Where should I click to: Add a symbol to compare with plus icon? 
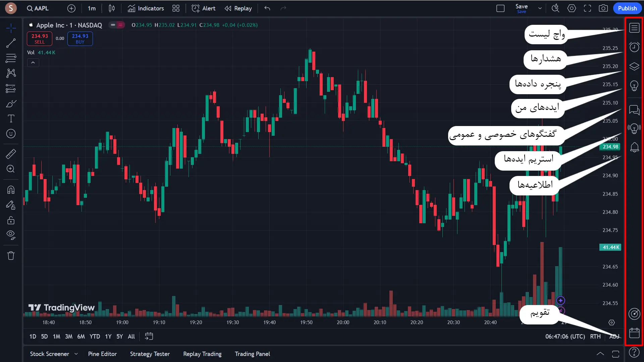pyautogui.click(x=71, y=8)
